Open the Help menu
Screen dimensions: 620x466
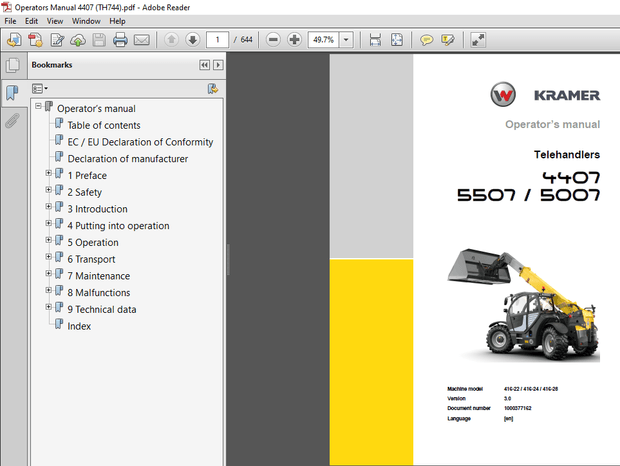[117, 21]
